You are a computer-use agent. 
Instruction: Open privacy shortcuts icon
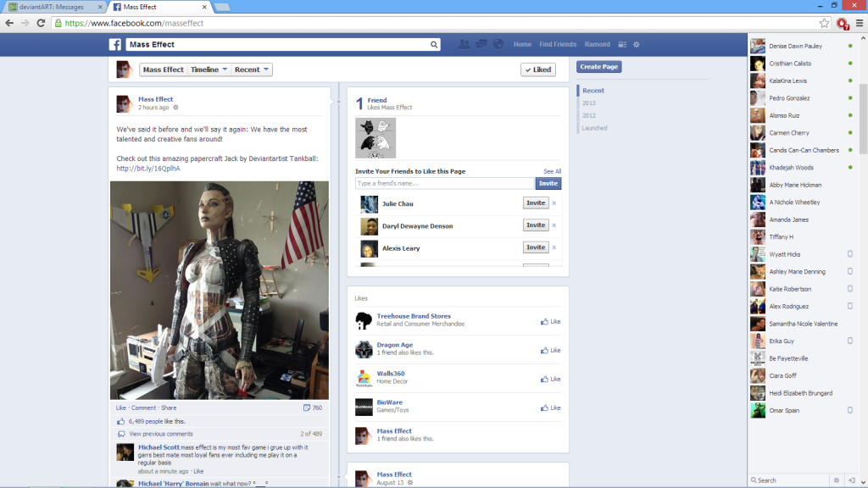622,44
